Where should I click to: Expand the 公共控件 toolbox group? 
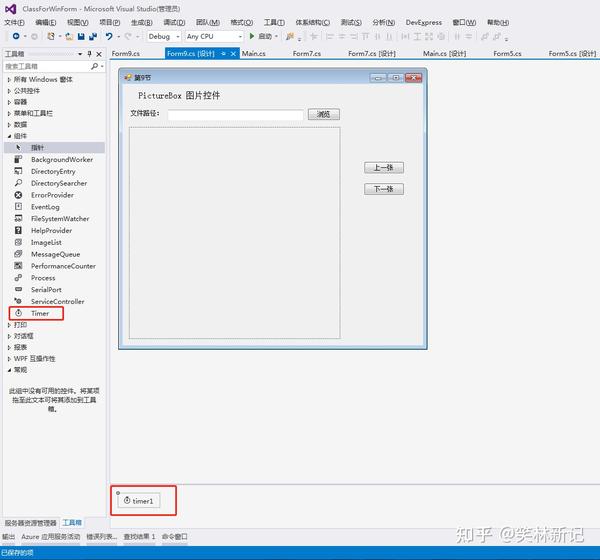click(x=9, y=91)
